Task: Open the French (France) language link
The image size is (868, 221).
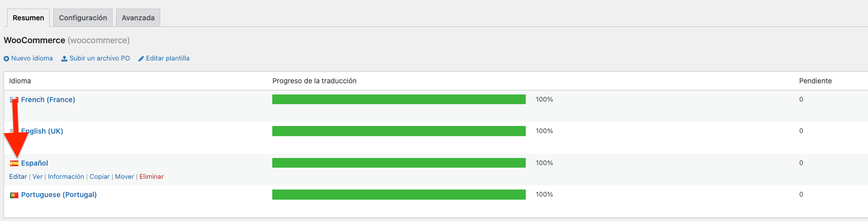Action: (48, 100)
